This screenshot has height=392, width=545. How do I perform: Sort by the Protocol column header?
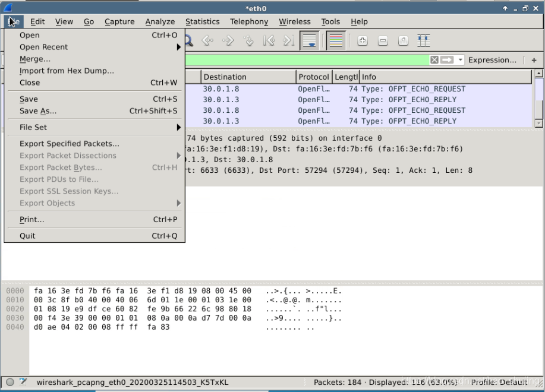[x=314, y=77]
